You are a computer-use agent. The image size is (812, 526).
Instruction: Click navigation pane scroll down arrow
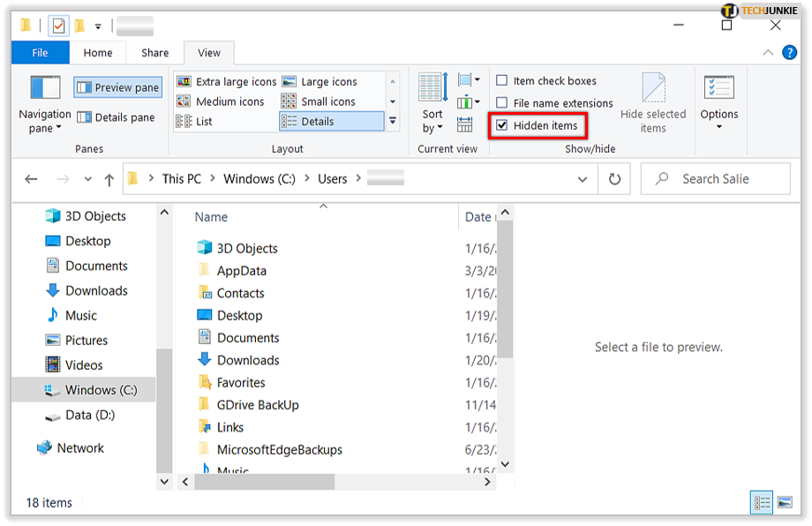click(164, 482)
